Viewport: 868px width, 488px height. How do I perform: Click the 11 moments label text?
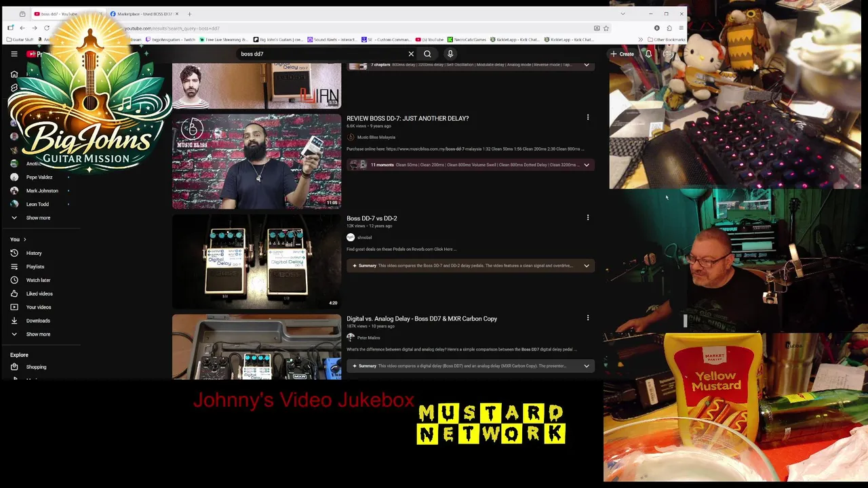point(382,165)
